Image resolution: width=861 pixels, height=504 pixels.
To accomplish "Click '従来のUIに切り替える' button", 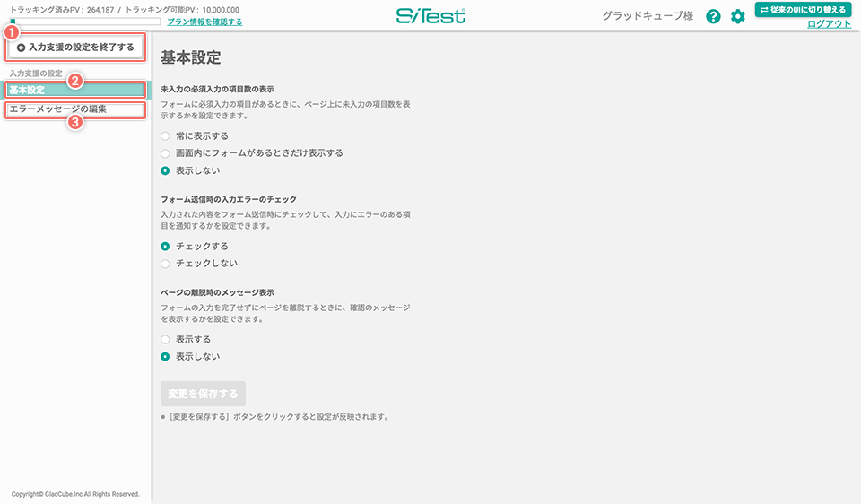I will [802, 10].
